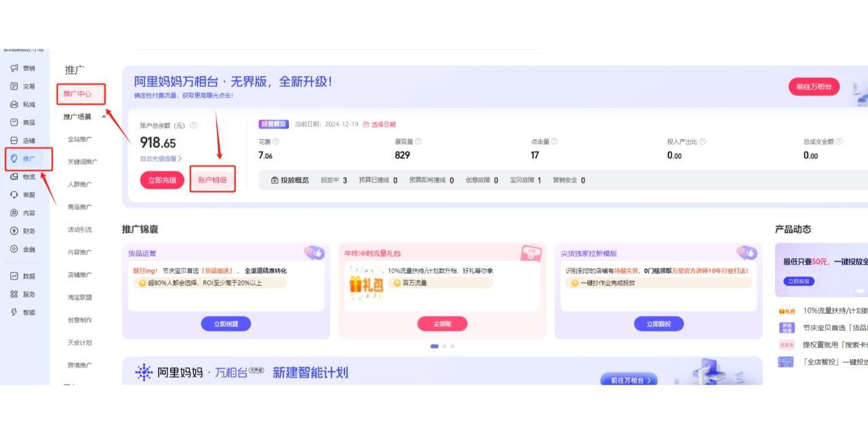Click the 立即投放 button under 产品动态
868x434 pixels.
(799, 281)
